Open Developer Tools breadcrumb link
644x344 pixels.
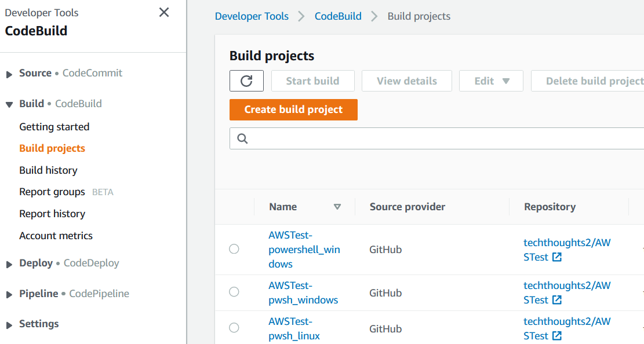[252, 16]
